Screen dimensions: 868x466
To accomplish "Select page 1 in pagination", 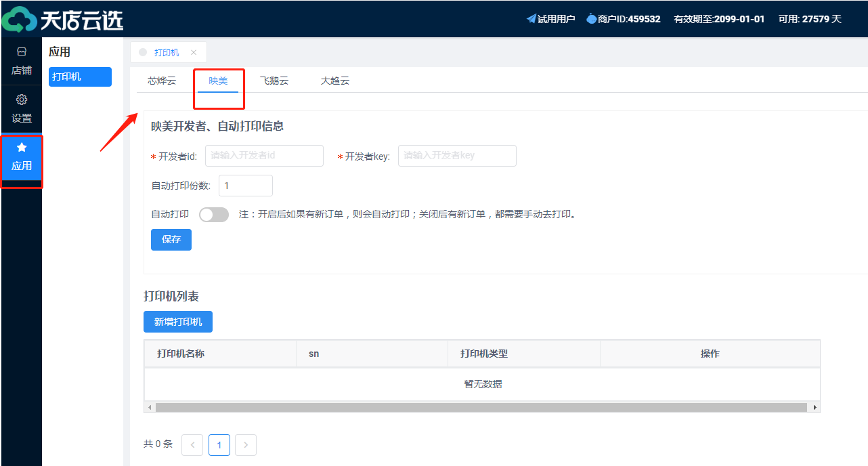I will pyautogui.click(x=219, y=445).
